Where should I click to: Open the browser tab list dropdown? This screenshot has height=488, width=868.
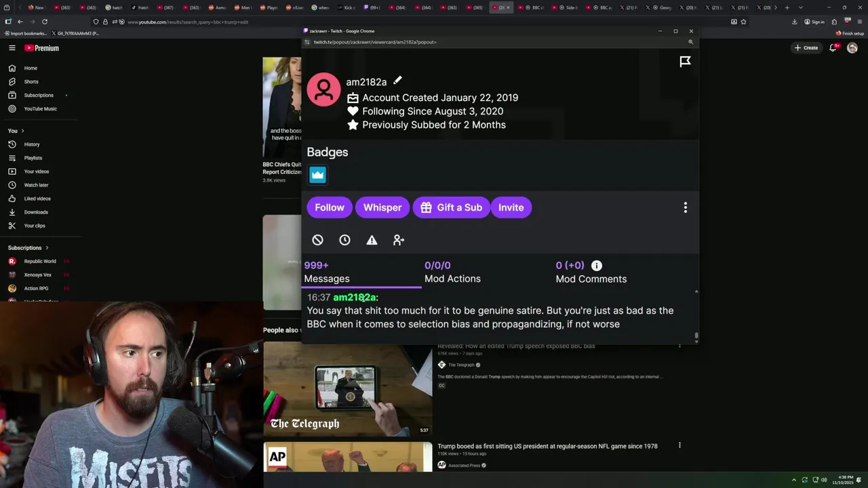click(801, 7)
